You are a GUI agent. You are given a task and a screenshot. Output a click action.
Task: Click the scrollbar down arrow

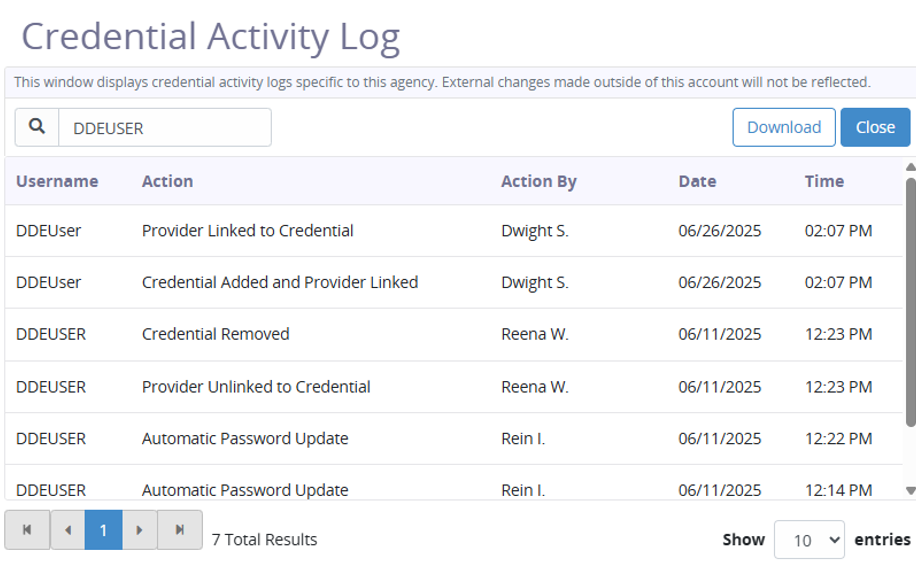coord(909,490)
